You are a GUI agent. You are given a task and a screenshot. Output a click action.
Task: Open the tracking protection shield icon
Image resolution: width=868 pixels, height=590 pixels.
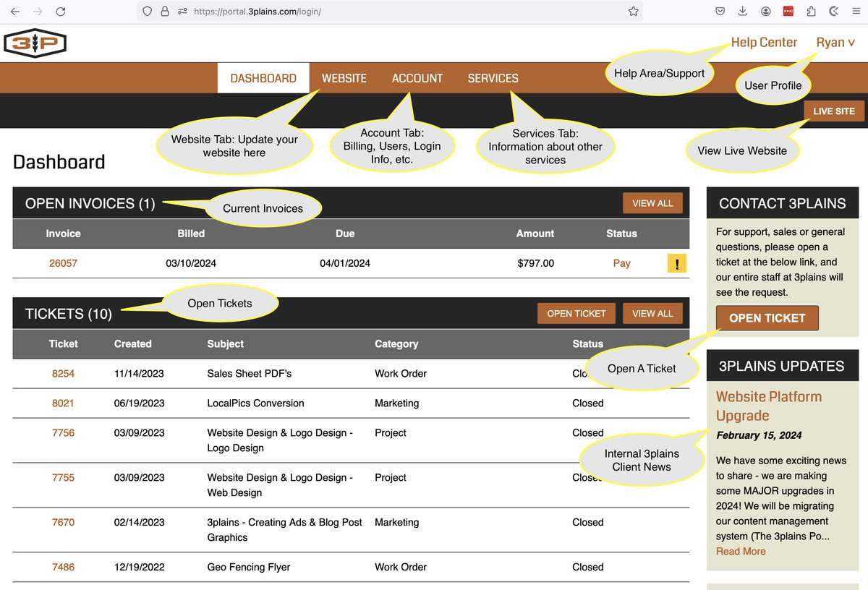148,12
